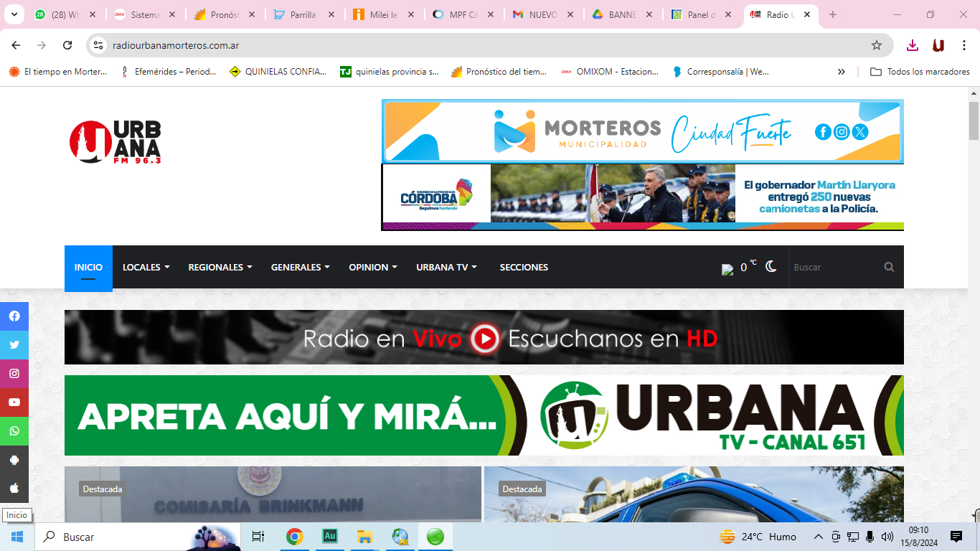
Task: Open Adobe Audition from taskbar
Action: click(x=330, y=537)
